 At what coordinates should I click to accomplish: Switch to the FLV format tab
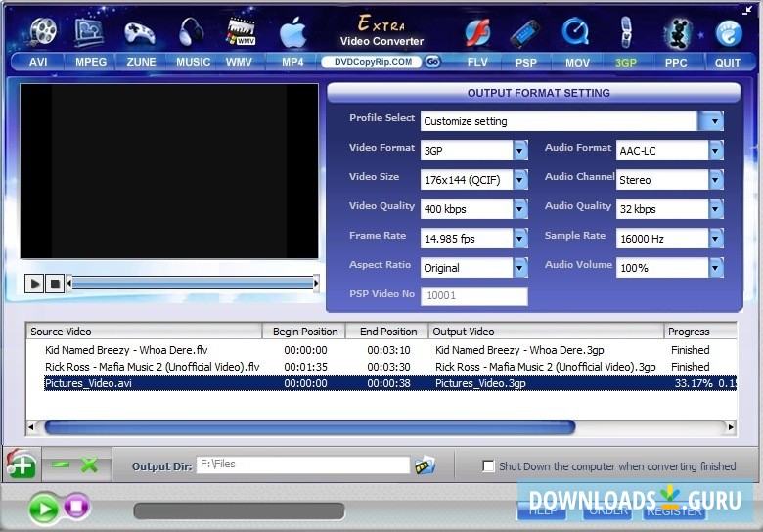pyautogui.click(x=477, y=63)
